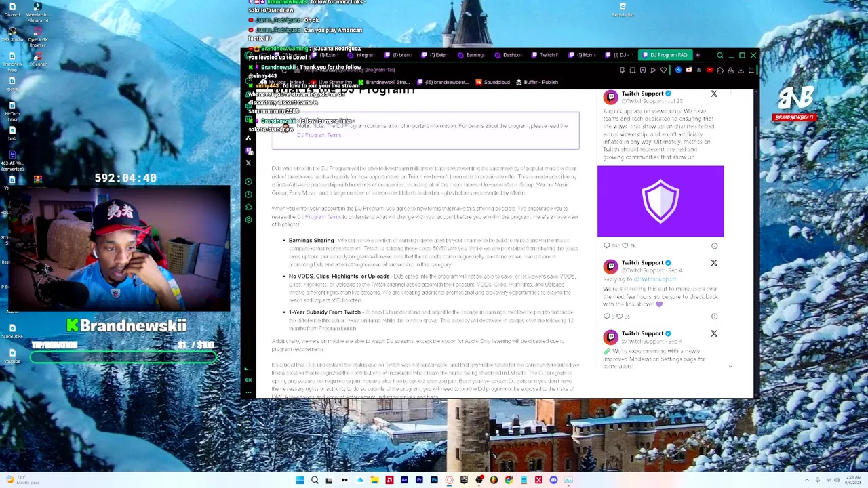Open Opera sidebar settings gear icon
Screen dimensions: 868x488
pos(248,220)
